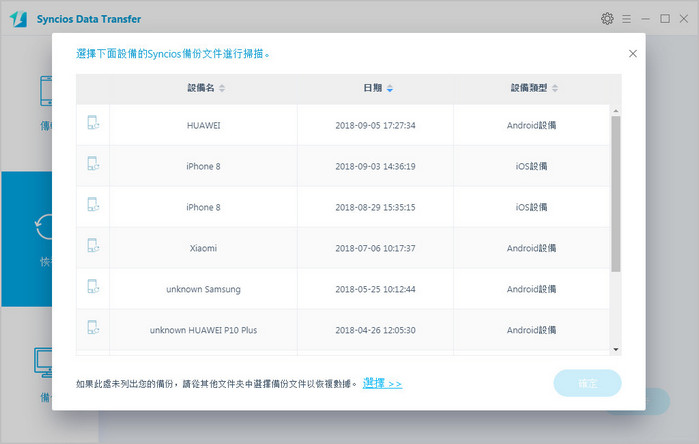
Task: Select the date 2018-08-29 15:35:15
Action: click(375, 207)
